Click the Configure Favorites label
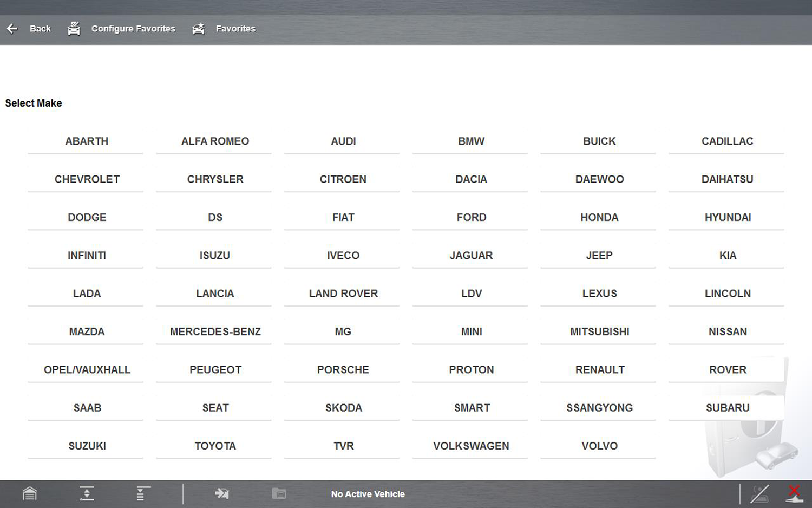This screenshot has width=812, height=508. (133, 29)
